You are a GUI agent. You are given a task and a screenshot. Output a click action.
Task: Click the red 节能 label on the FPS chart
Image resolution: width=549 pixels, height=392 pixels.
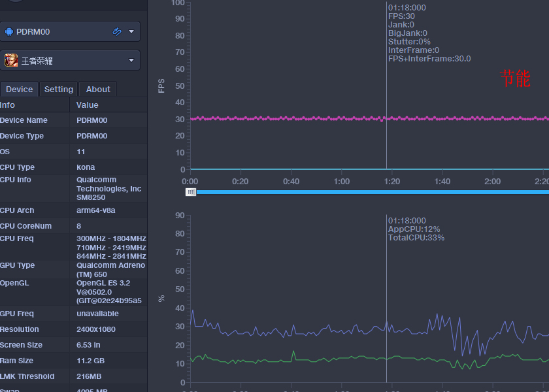515,79
